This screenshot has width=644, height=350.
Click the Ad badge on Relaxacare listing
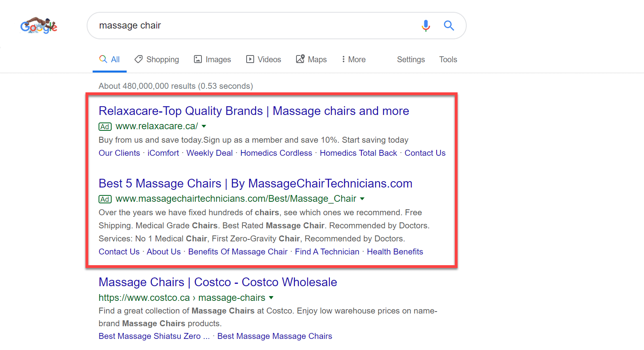pos(105,127)
